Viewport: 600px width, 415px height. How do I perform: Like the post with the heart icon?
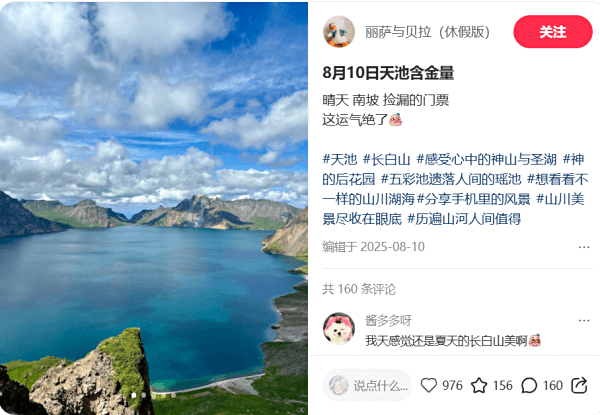tap(429, 385)
